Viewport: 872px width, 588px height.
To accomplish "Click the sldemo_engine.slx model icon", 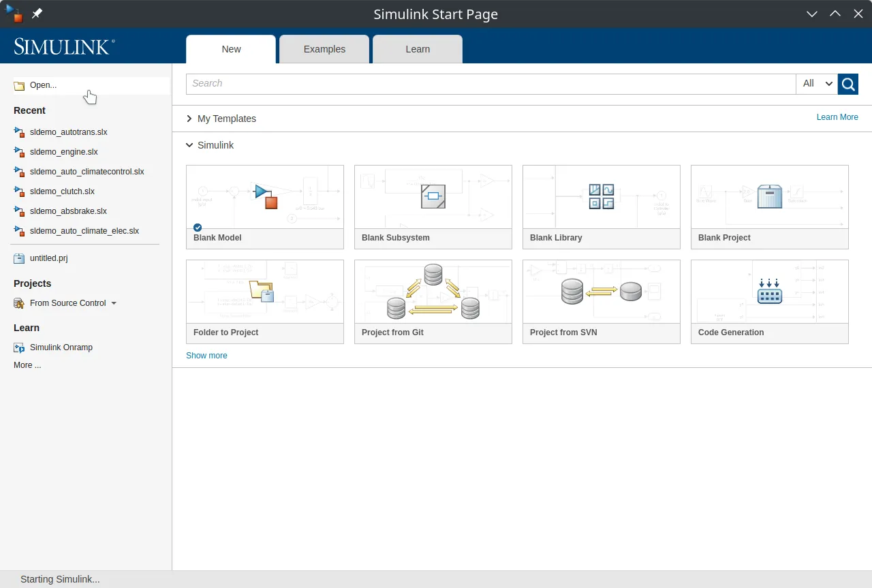I will [x=19, y=152].
